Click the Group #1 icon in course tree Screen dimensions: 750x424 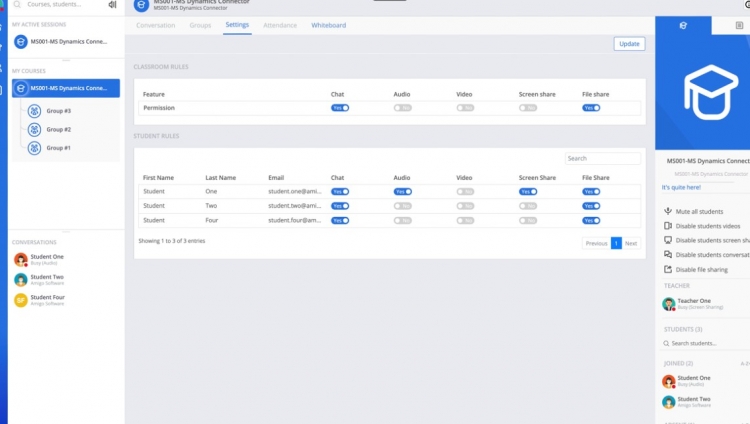34,148
